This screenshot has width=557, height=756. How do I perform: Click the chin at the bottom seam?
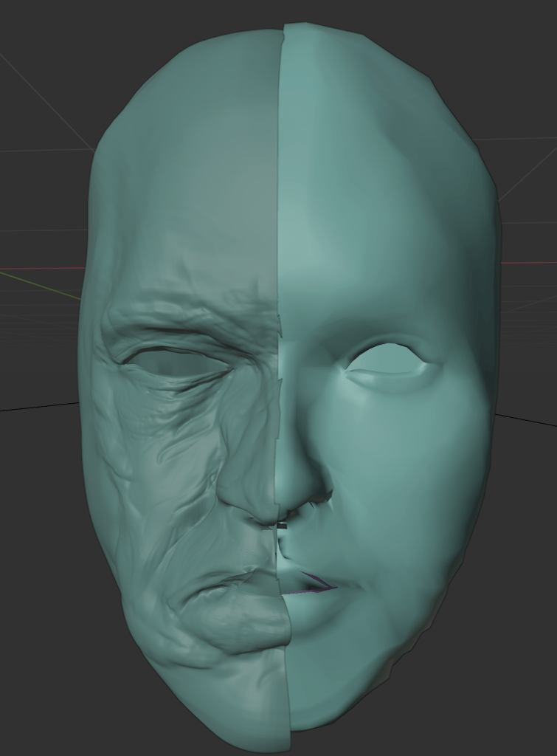(288, 709)
